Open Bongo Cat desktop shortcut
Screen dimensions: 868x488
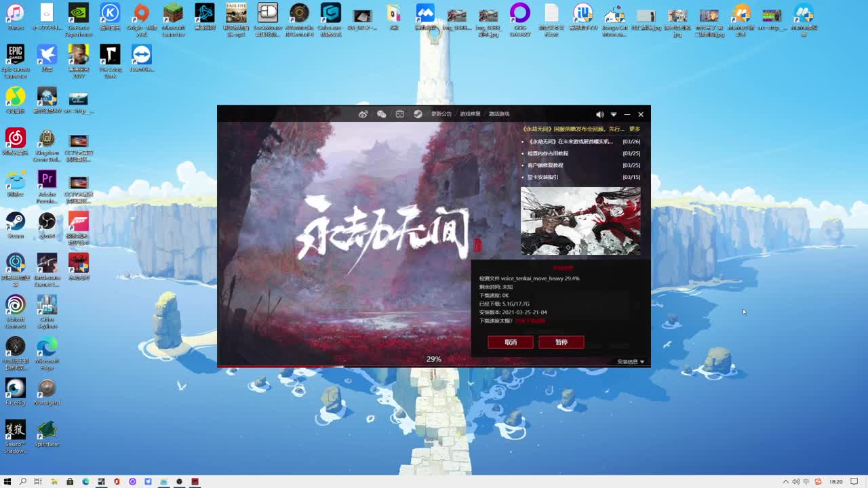pos(614,19)
